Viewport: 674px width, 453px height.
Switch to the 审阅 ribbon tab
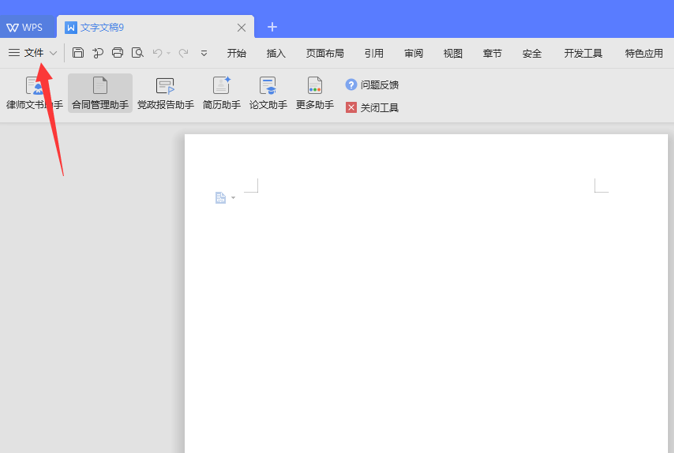pos(414,53)
